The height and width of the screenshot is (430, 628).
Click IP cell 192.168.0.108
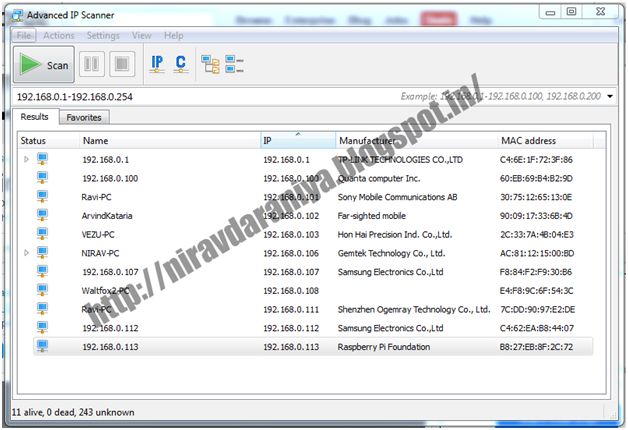[291, 291]
